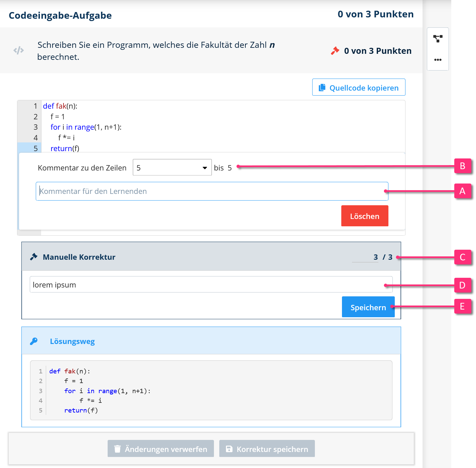
Task: Click 'f *= i' line in learner code
Action: (x=67, y=138)
